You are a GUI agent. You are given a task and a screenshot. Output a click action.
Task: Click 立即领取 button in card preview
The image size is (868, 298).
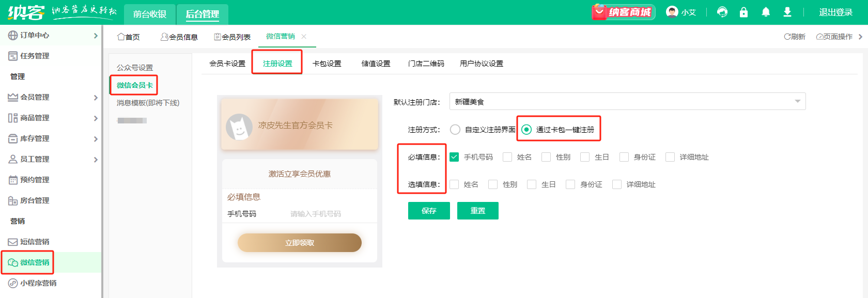pos(300,243)
